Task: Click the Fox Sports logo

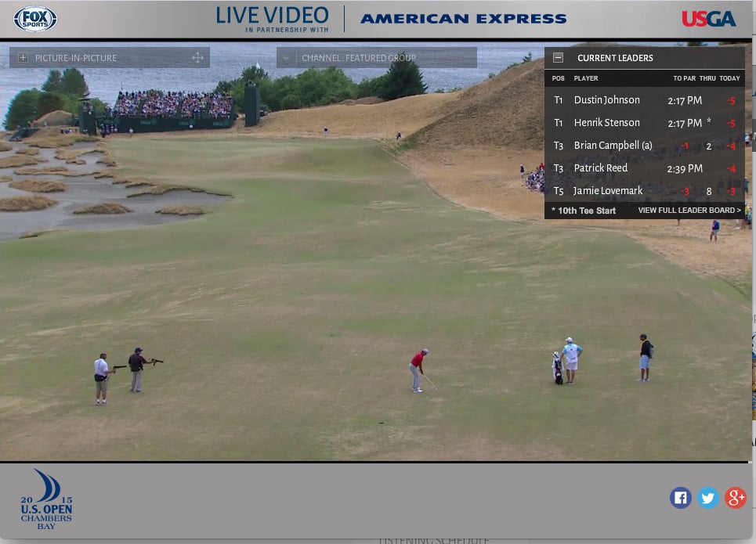Action: 35,19
